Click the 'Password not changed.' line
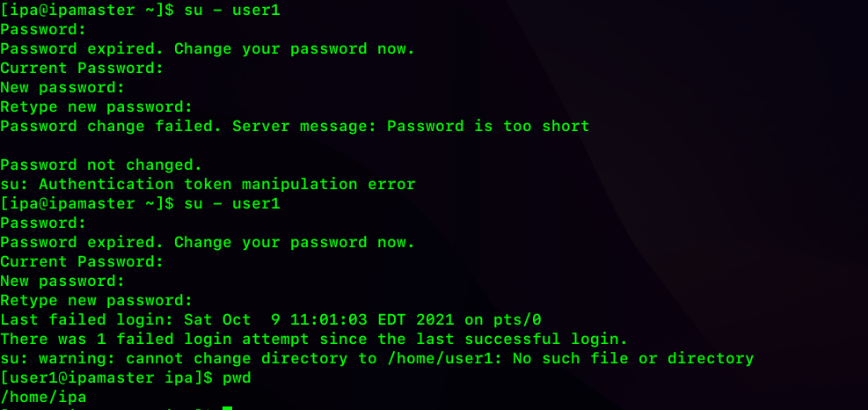The height and width of the screenshot is (410, 868). 101,165
